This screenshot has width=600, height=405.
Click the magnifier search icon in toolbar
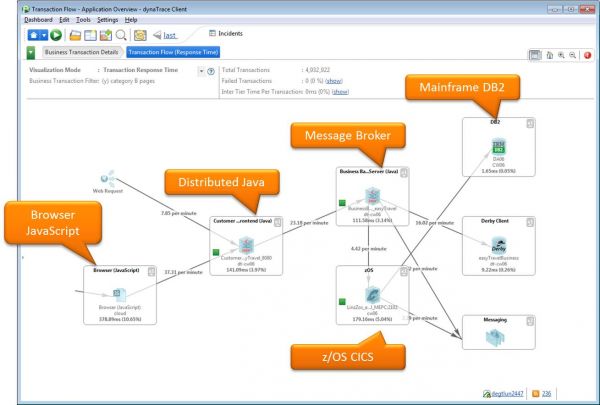121,36
